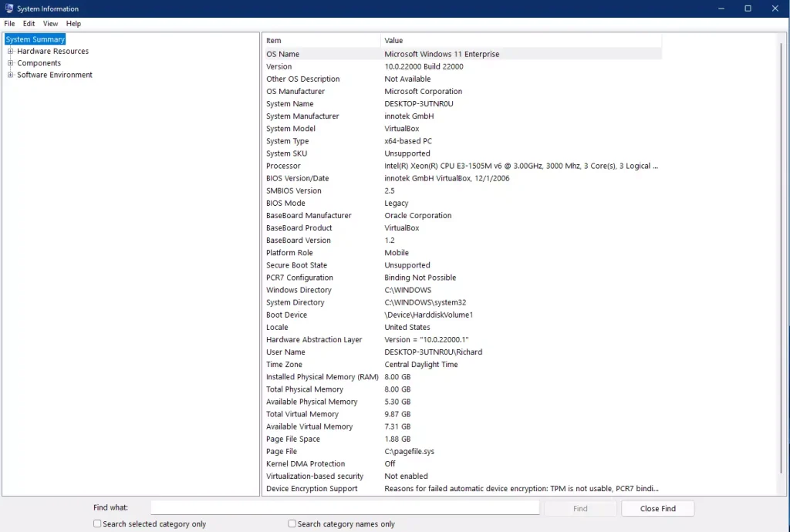Click the C:\pagefile.sys value
Screen dimensions: 790x532
pos(409,452)
